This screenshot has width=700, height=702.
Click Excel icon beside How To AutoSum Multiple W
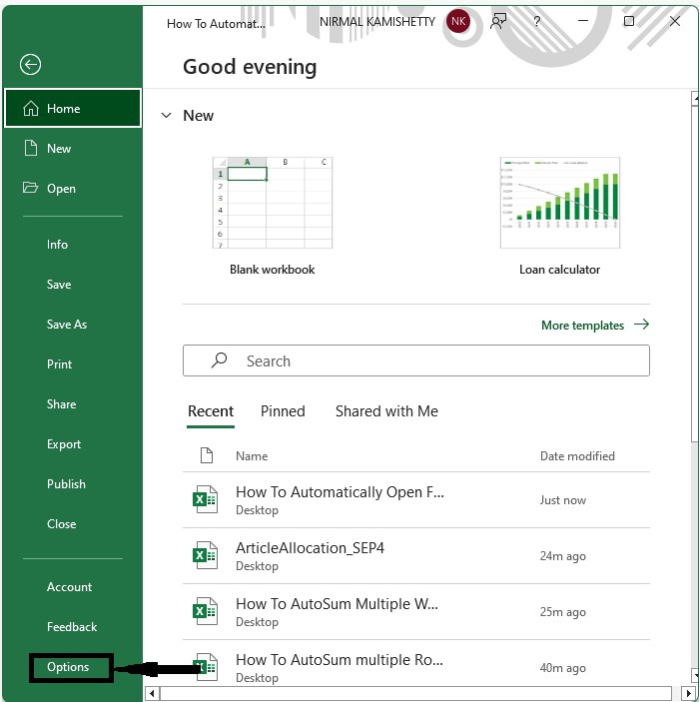tap(205, 611)
